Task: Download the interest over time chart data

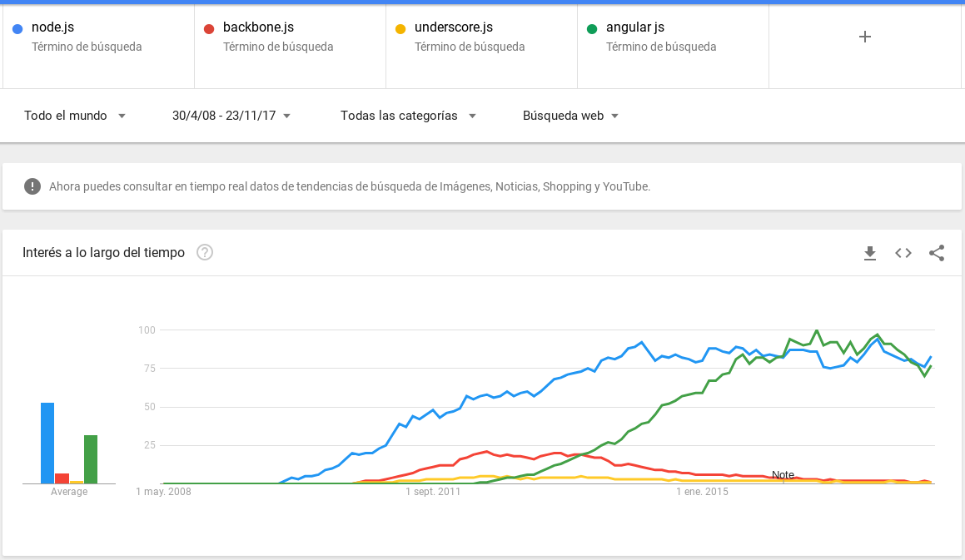Action: [870, 253]
